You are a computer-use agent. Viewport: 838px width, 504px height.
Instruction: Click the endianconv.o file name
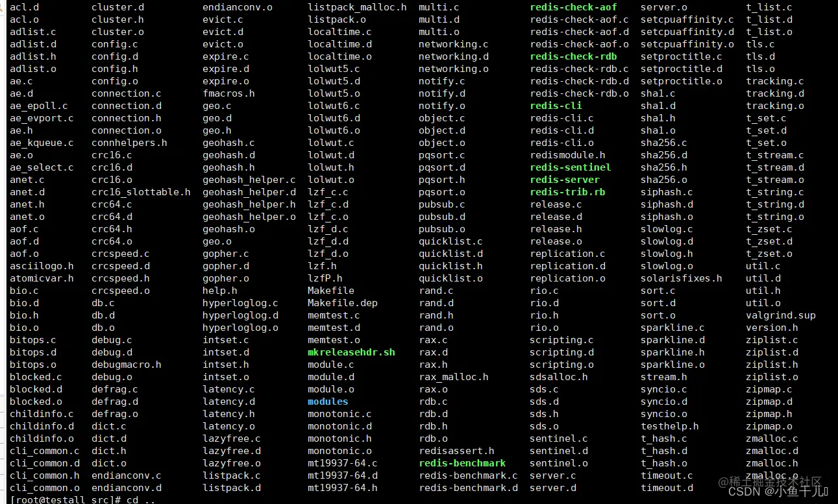(x=238, y=7)
